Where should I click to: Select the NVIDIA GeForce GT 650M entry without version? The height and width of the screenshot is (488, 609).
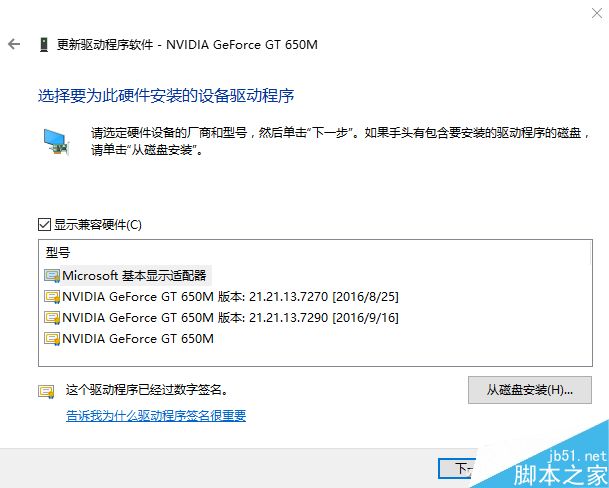138,339
